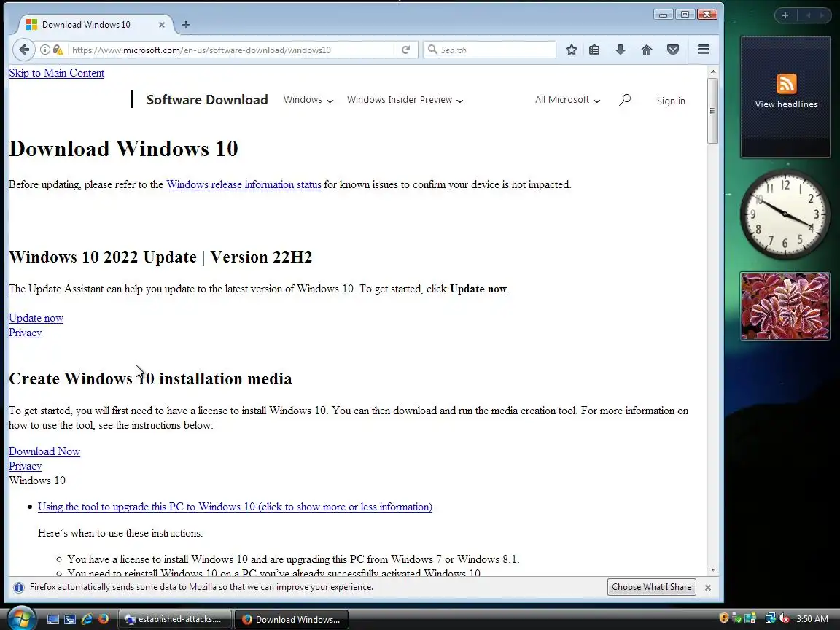Click 'Create Windows 10 installation media' heading

pos(150,378)
